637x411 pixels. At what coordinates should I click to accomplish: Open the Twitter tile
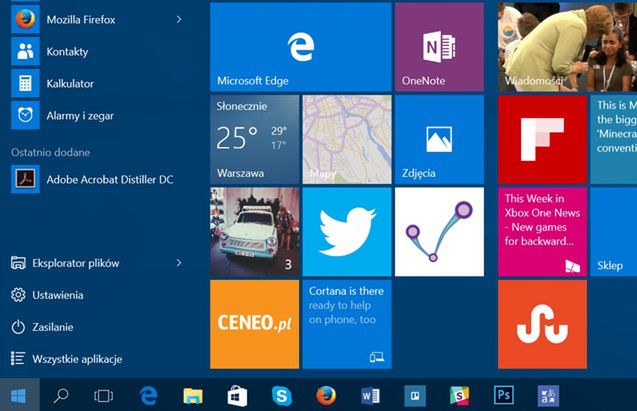click(x=347, y=232)
